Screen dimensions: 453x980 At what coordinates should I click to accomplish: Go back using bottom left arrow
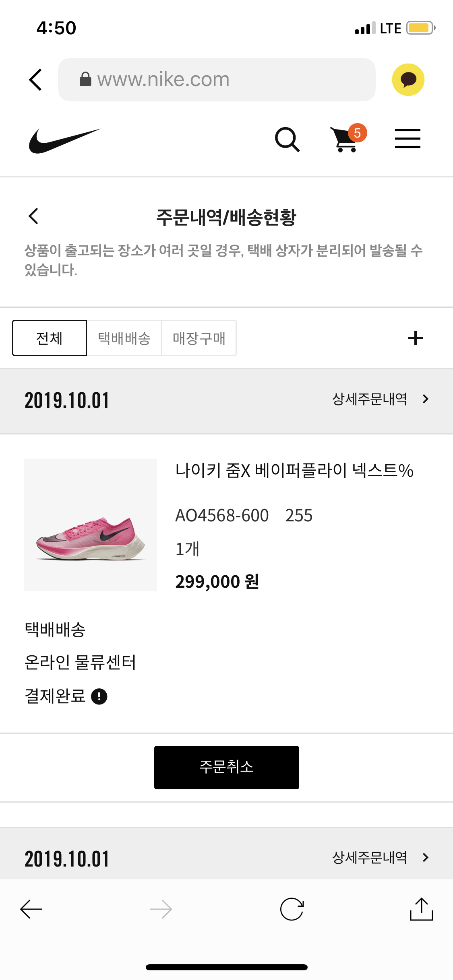(31, 909)
